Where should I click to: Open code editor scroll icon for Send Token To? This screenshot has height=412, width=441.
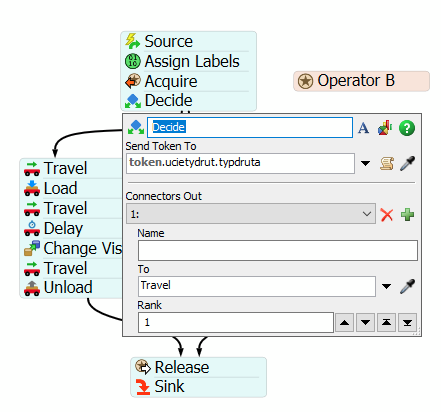coord(387,163)
